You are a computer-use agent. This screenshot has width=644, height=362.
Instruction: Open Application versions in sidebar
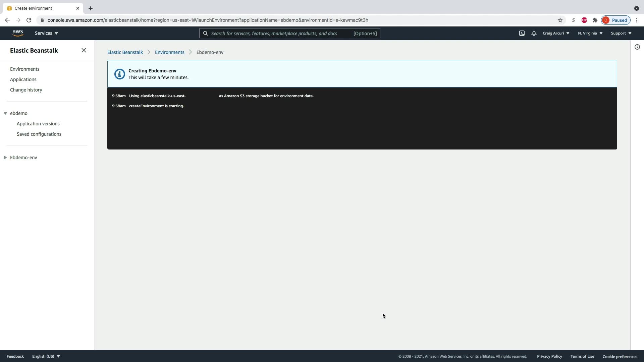pos(38,124)
